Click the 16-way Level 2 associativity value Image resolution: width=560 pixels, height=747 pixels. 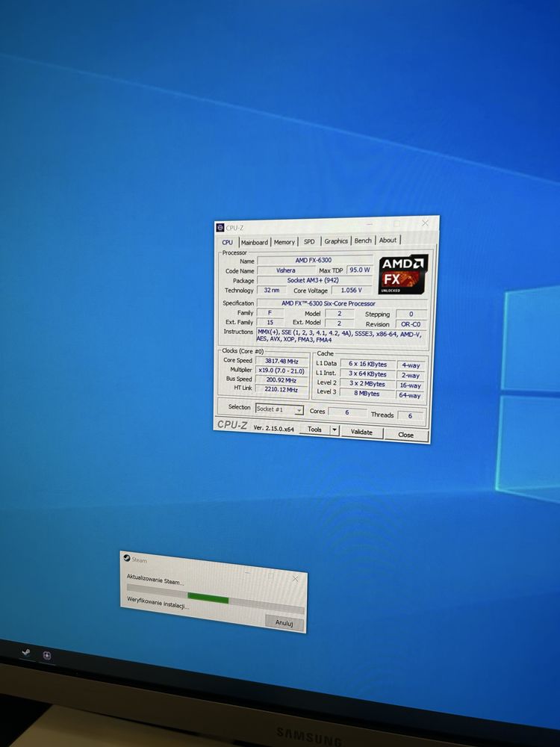[411, 385]
